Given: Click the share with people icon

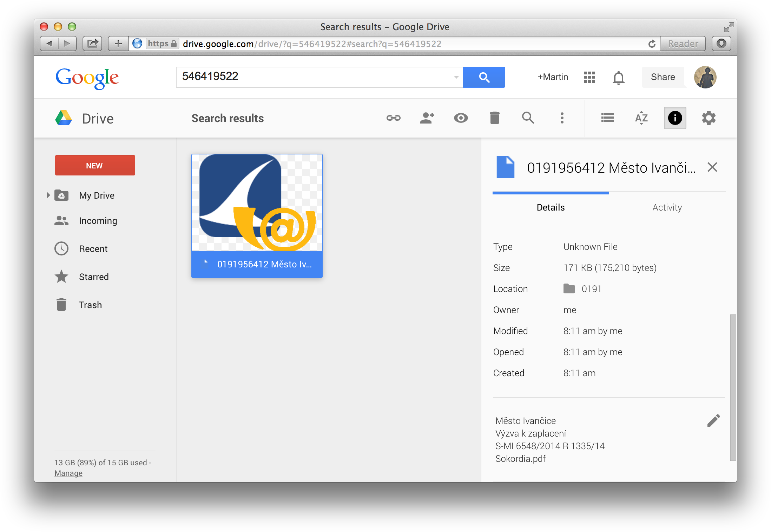Looking at the screenshot, I should [x=427, y=118].
